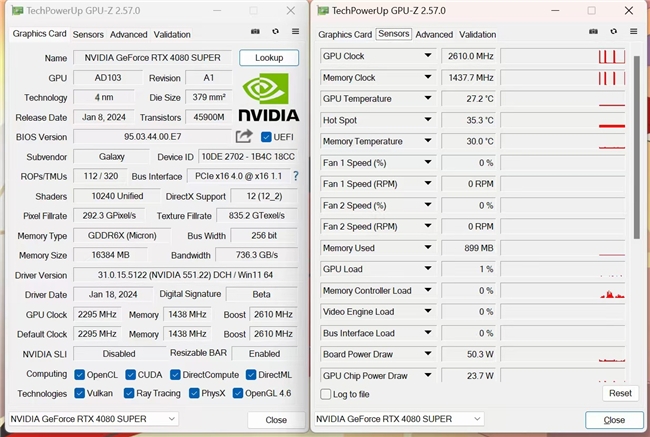Enable the Log to file checkbox
Image resolution: width=650 pixels, height=437 pixels.
click(326, 394)
